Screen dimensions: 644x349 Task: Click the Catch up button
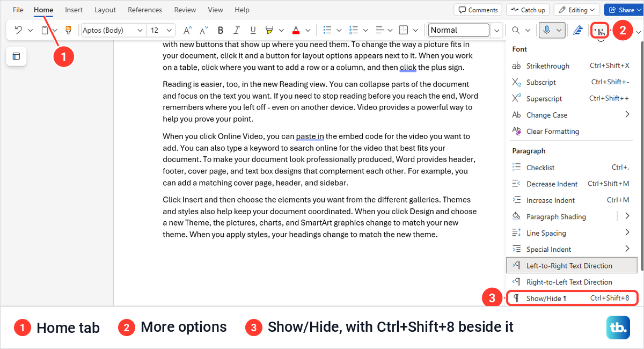tap(528, 10)
